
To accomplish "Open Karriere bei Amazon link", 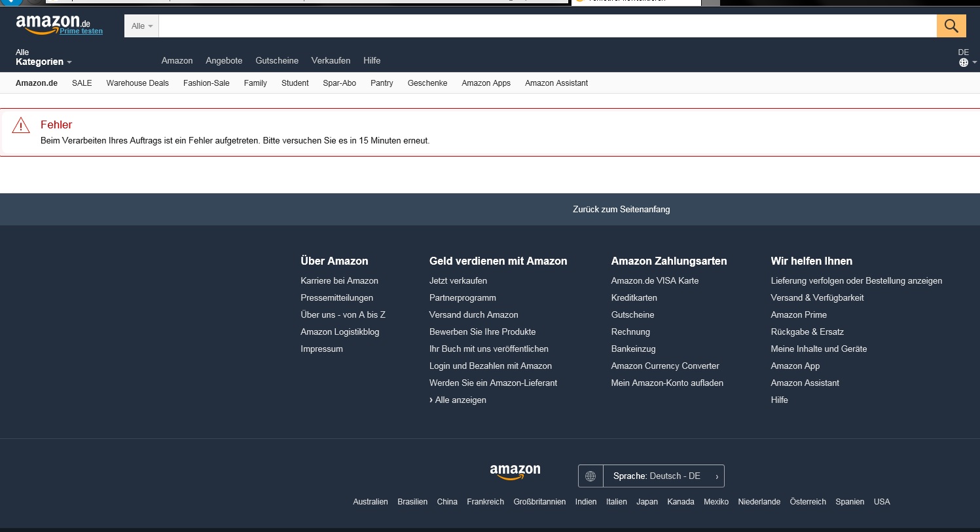I will pos(339,280).
